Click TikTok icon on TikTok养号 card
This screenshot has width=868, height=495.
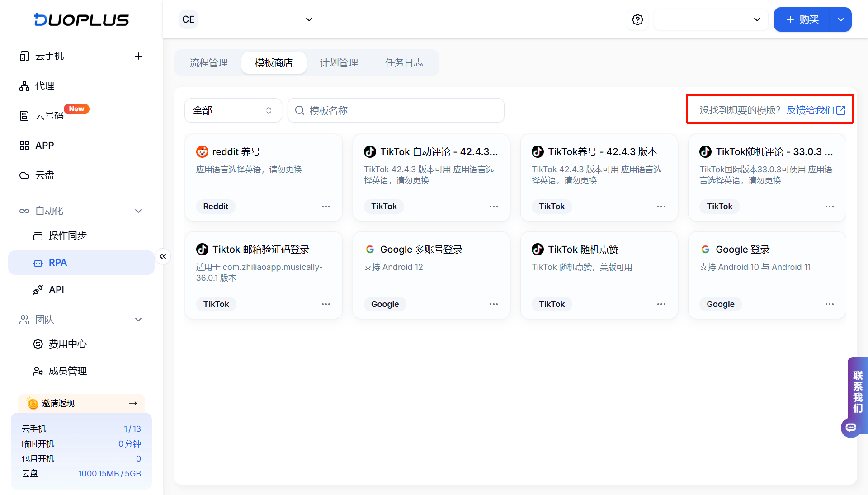538,152
